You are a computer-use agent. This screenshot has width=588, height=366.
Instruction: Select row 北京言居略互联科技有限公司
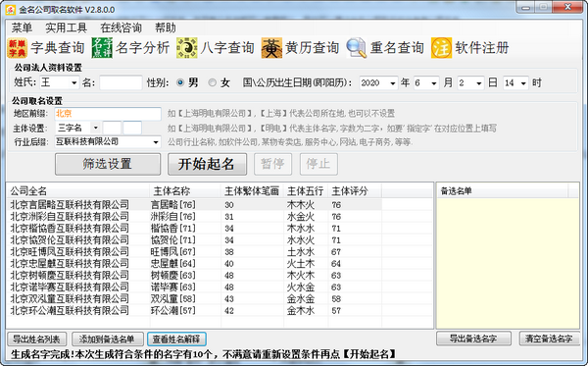(194, 204)
